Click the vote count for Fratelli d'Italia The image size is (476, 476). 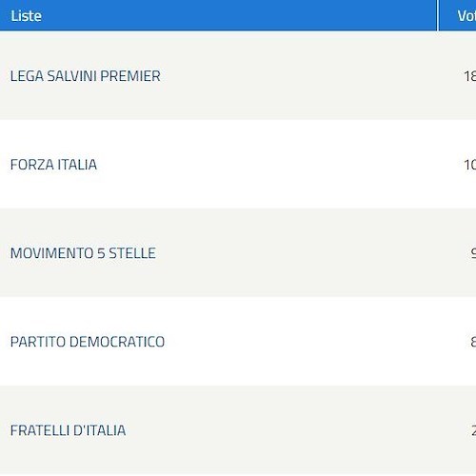point(473,430)
